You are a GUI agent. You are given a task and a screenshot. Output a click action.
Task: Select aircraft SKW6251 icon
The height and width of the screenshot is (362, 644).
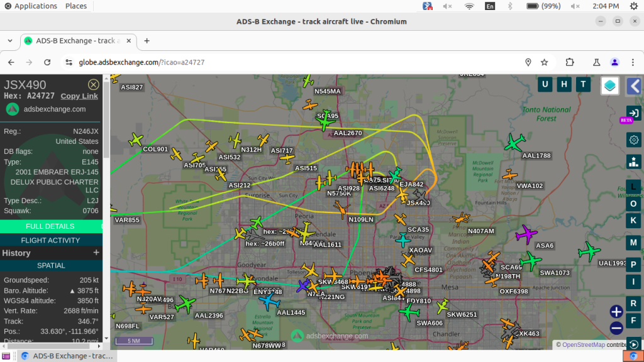[x=442, y=306]
